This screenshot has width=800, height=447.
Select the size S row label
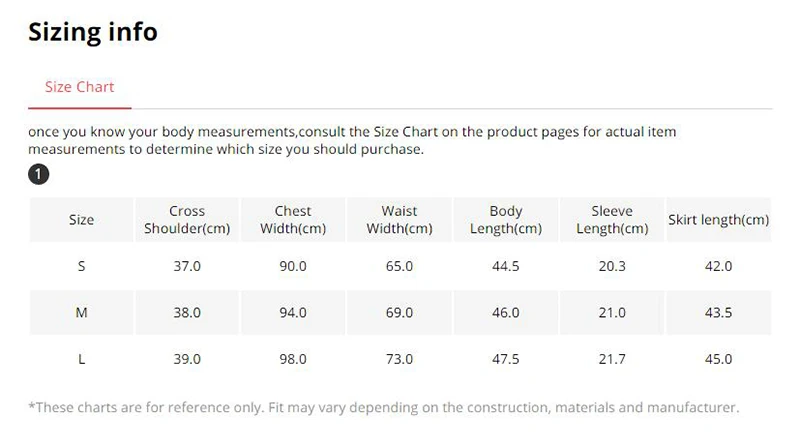coord(81,266)
